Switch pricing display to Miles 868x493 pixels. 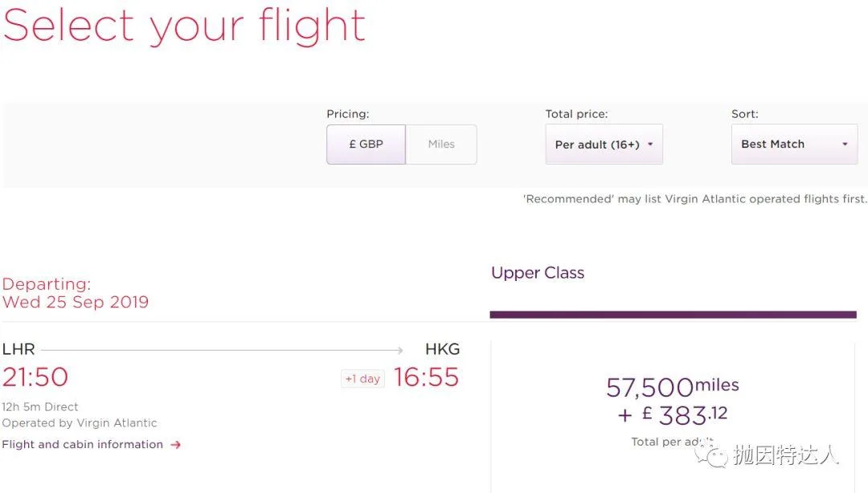pos(441,145)
